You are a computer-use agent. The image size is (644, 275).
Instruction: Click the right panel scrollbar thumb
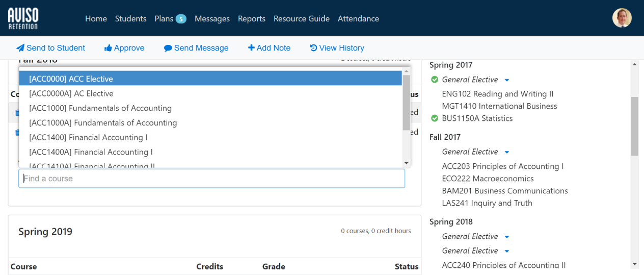pyautogui.click(x=634, y=126)
